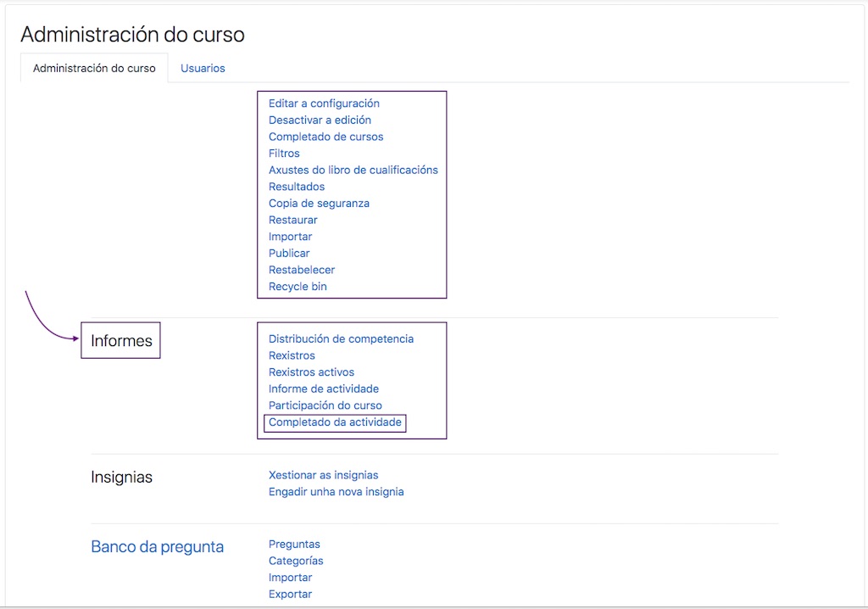
Task: Open Completado da actividade report
Action: point(333,422)
